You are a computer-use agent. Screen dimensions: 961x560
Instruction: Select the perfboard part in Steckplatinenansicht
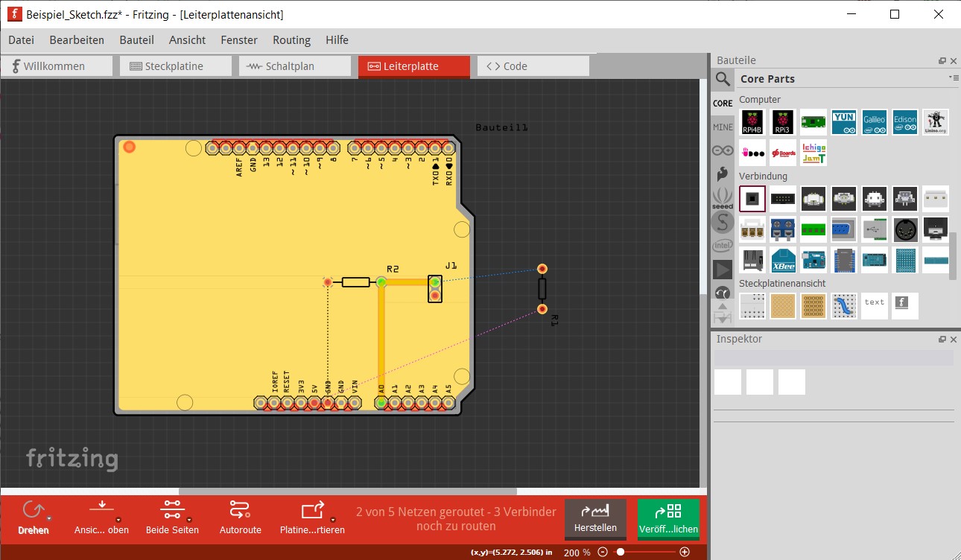pyautogui.click(x=783, y=305)
